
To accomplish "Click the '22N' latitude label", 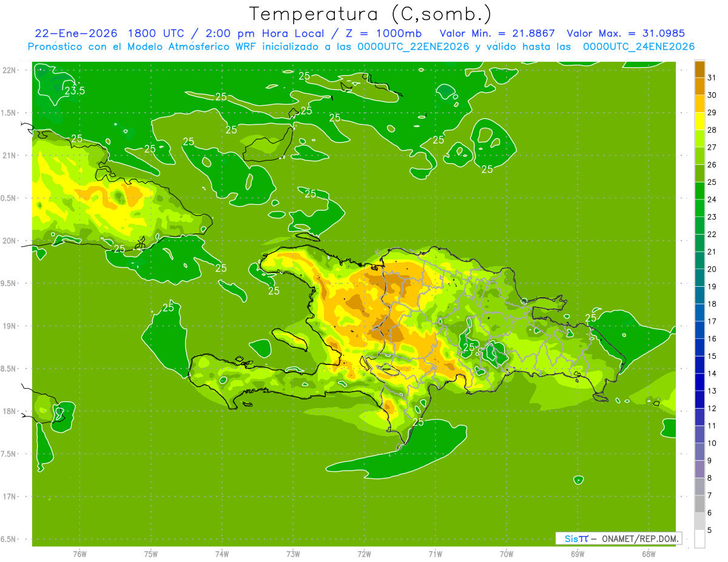I will (10, 70).
